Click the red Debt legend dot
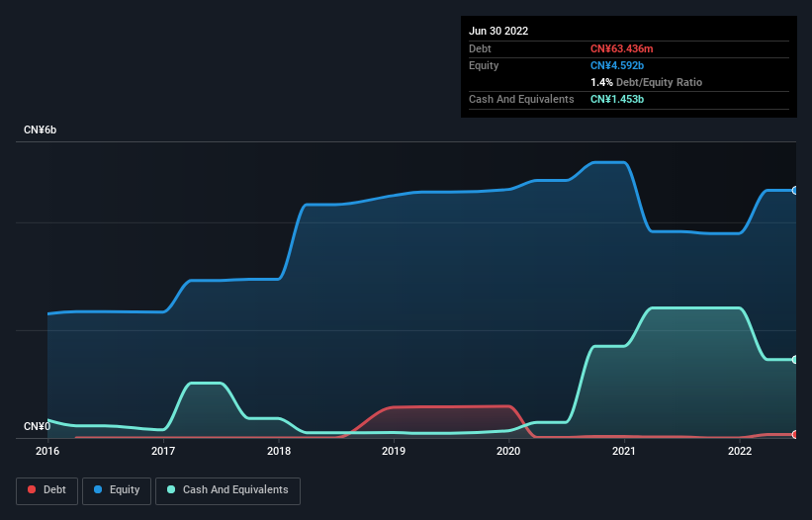The image size is (812, 520). [x=32, y=489]
